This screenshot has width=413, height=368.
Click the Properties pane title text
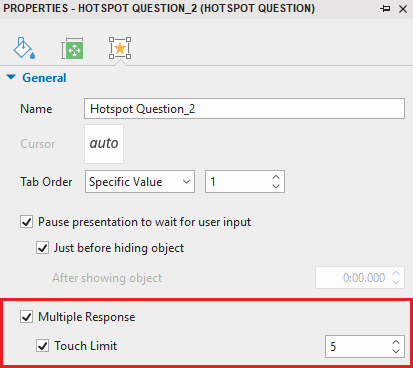(159, 8)
